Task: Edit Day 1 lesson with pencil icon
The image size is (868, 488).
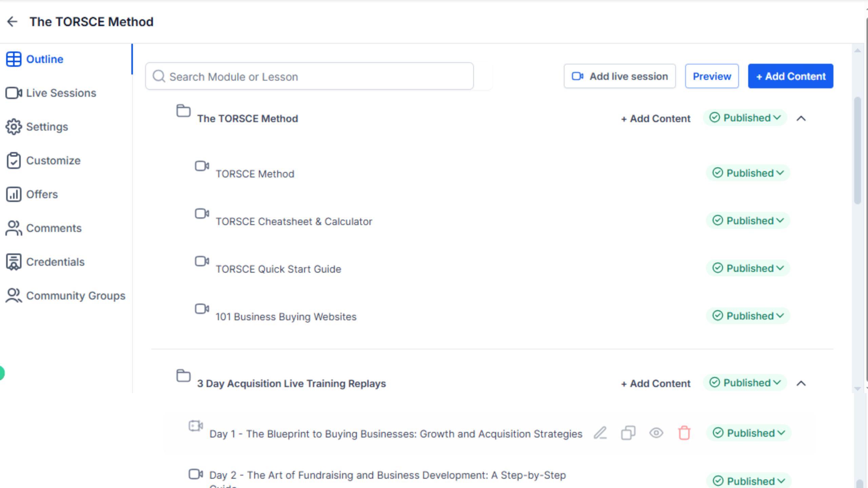Action: click(x=600, y=433)
